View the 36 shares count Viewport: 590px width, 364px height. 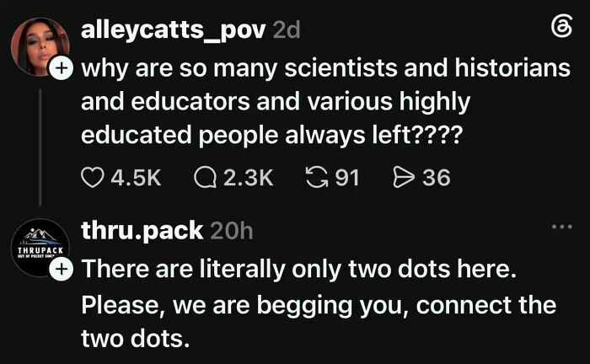tap(436, 178)
